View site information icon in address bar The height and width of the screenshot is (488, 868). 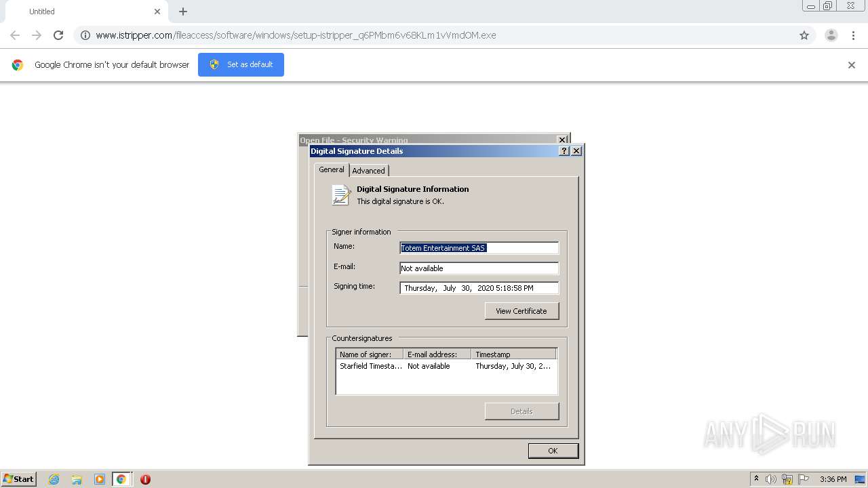point(85,35)
